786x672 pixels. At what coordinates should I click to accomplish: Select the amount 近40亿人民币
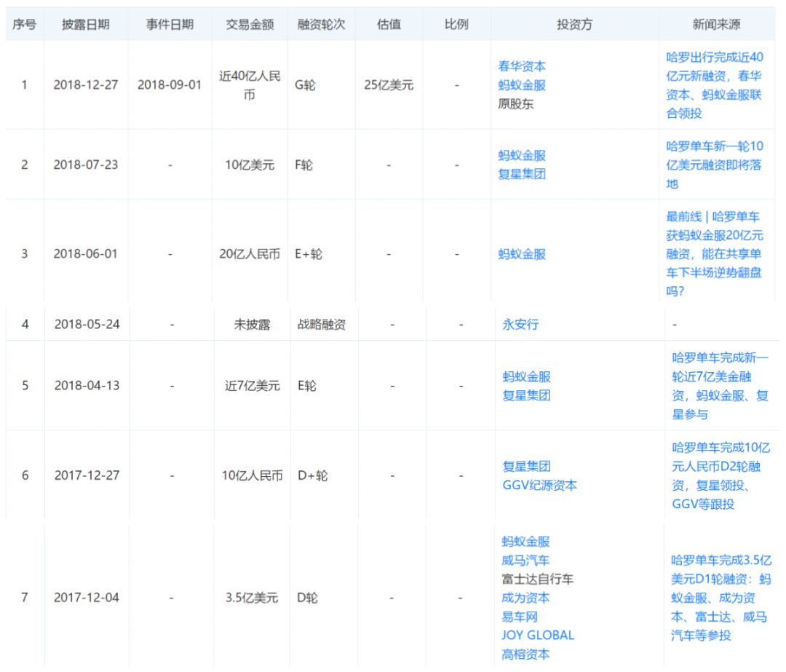click(x=250, y=85)
